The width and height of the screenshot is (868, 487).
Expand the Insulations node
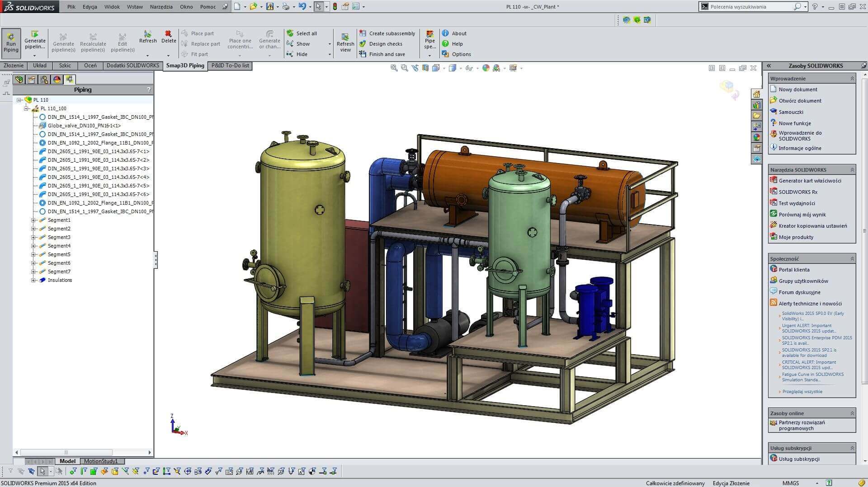pyautogui.click(x=33, y=280)
